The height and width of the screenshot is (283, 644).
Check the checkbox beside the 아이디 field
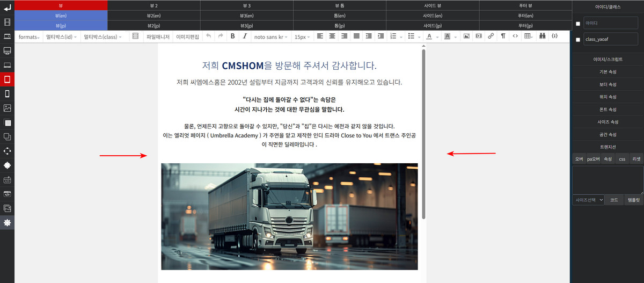click(x=577, y=24)
